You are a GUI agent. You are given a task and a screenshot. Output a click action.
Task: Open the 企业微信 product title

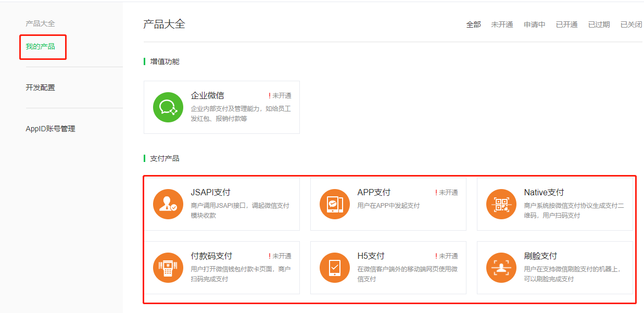(207, 95)
